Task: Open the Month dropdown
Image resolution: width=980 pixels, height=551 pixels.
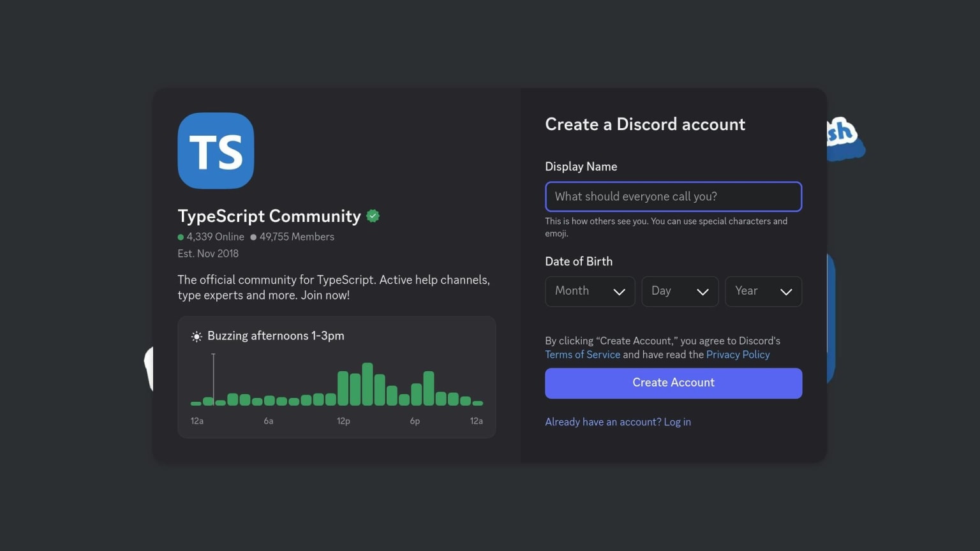Action: tap(590, 291)
